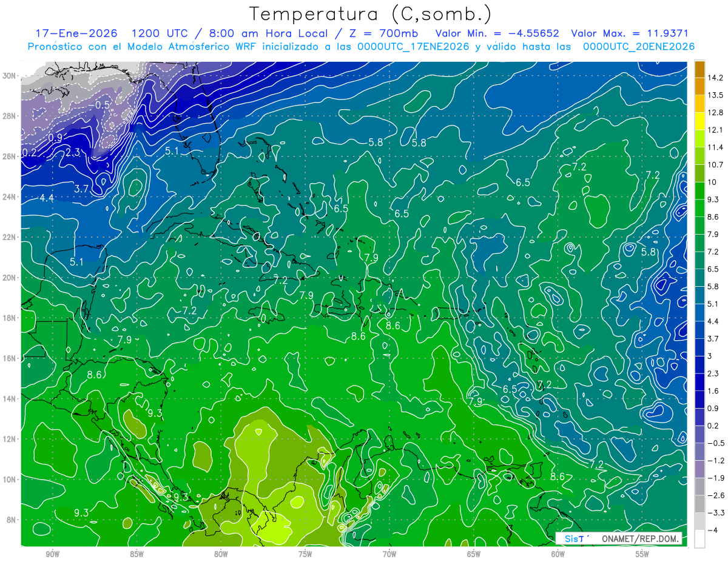
Task: Pick the dark blue swatch between 1.6 and 0.9
Action: pyautogui.click(x=699, y=400)
